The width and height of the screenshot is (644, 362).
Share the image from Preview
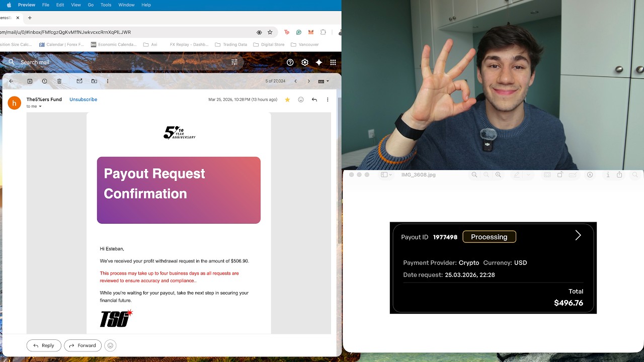click(x=619, y=175)
